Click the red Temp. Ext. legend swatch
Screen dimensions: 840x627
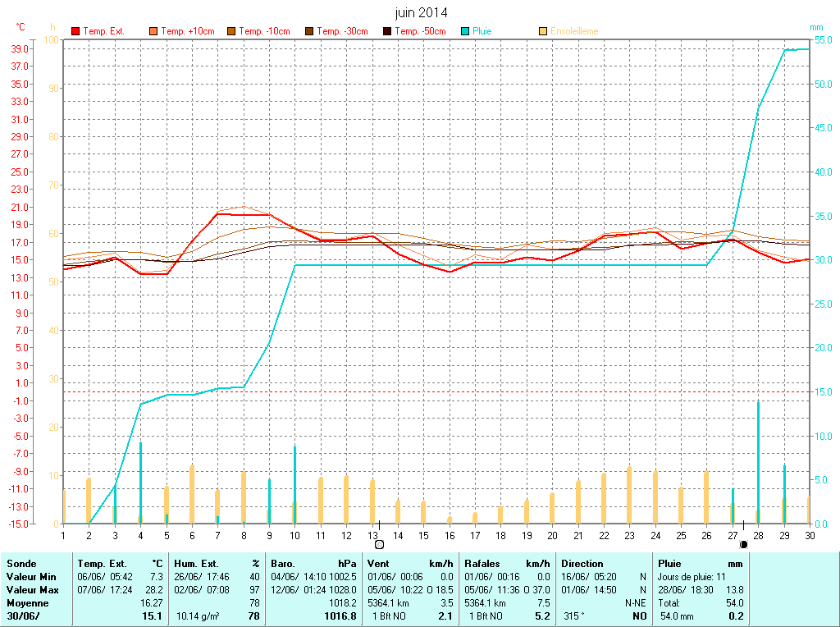(75, 31)
